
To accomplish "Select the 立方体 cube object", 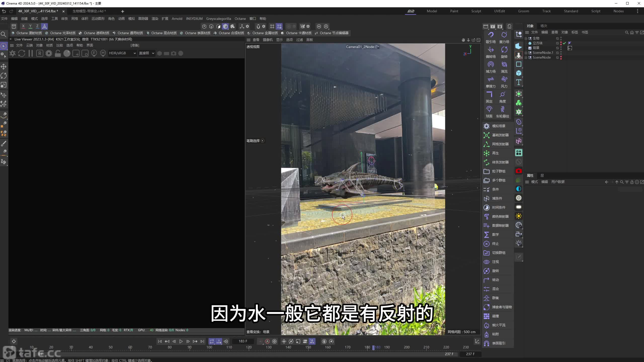I will coord(538,43).
